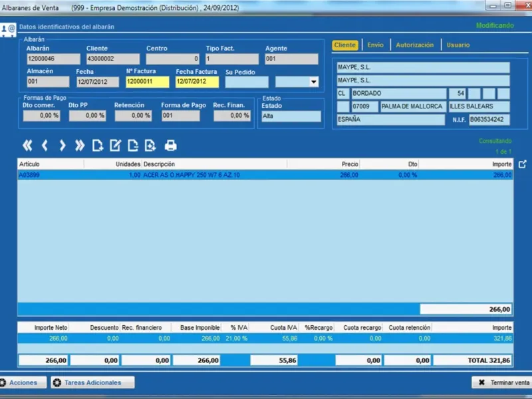The height and width of the screenshot is (399, 532).
Task: Click the Dto comer. percentage field
Action: (42, 116)
